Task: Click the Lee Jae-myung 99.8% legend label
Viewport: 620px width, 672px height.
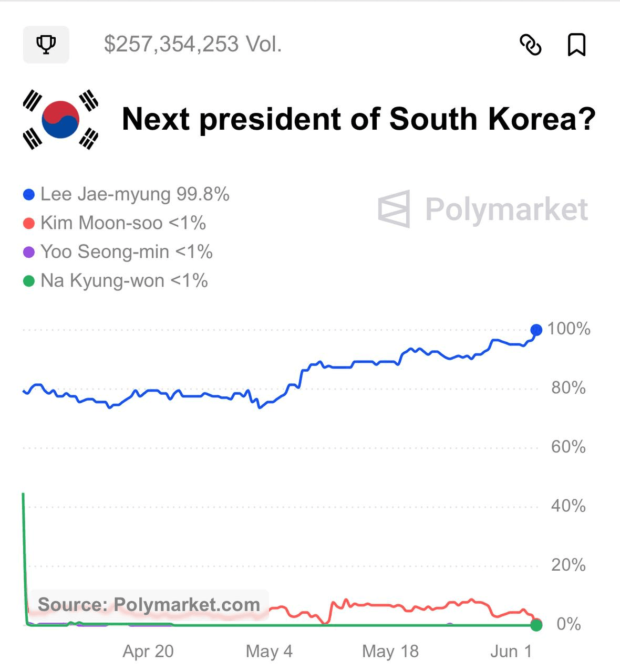Action: click(x=135, y=194)
